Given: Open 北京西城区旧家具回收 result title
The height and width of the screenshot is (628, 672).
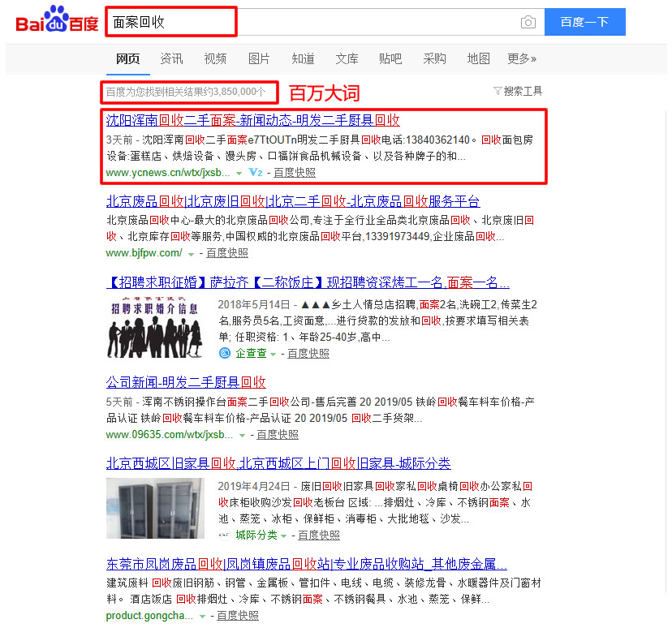Looking at the screenshot, I should click(x=278, y=463).
